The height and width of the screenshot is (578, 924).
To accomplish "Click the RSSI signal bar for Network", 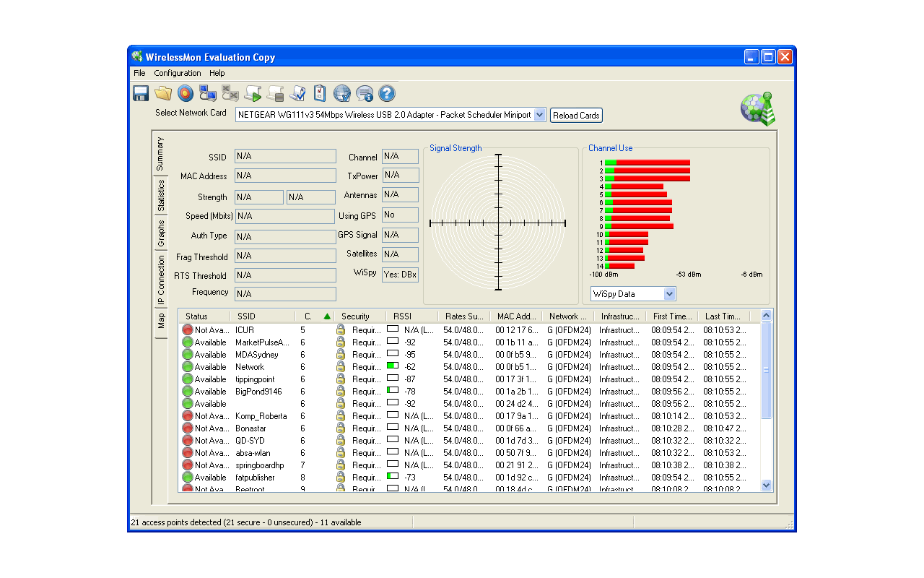I will point(393,366).
